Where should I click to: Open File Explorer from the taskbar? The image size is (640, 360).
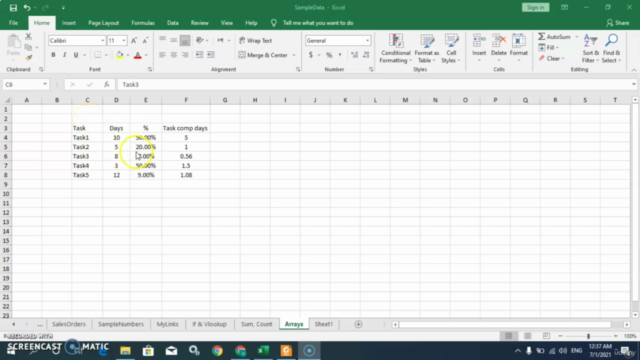pos(125,351)
